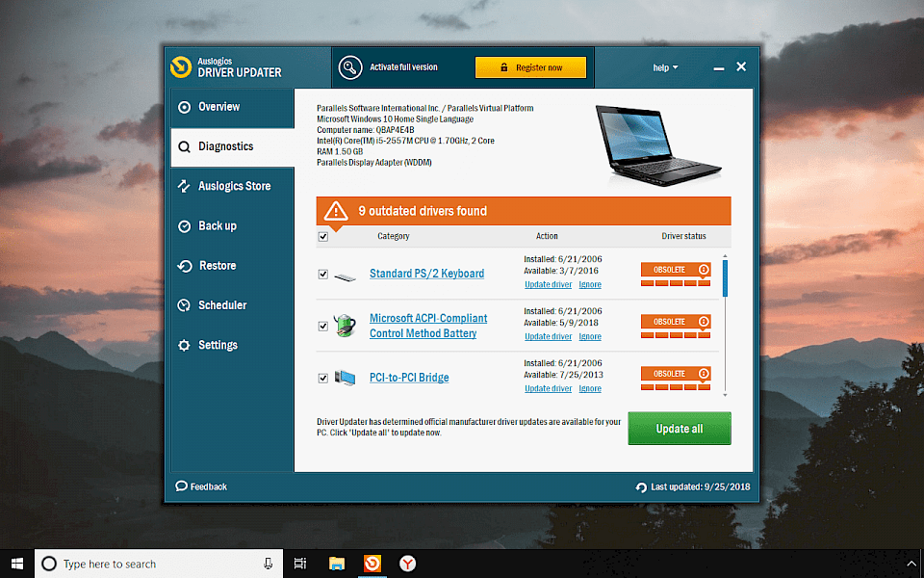Close the Driver Updater window
Image resolution: width=924 pixels, height=578 pixels.
(x=741, y=66)
